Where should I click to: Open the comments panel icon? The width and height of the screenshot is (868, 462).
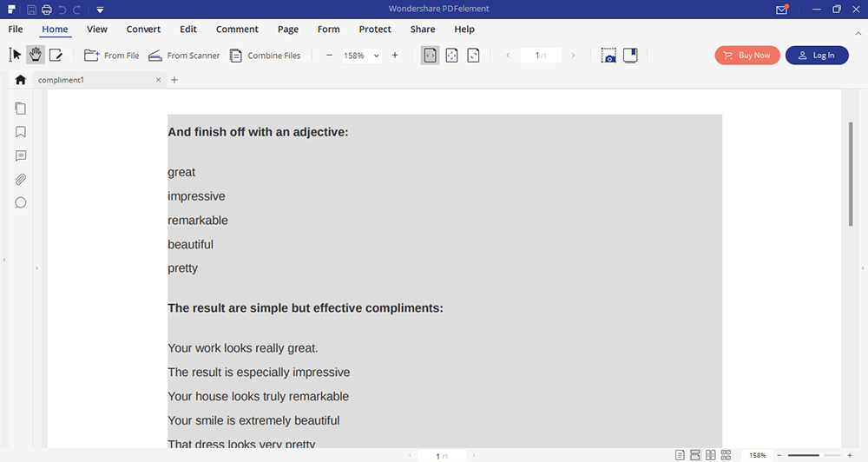(x=21, y=155)
